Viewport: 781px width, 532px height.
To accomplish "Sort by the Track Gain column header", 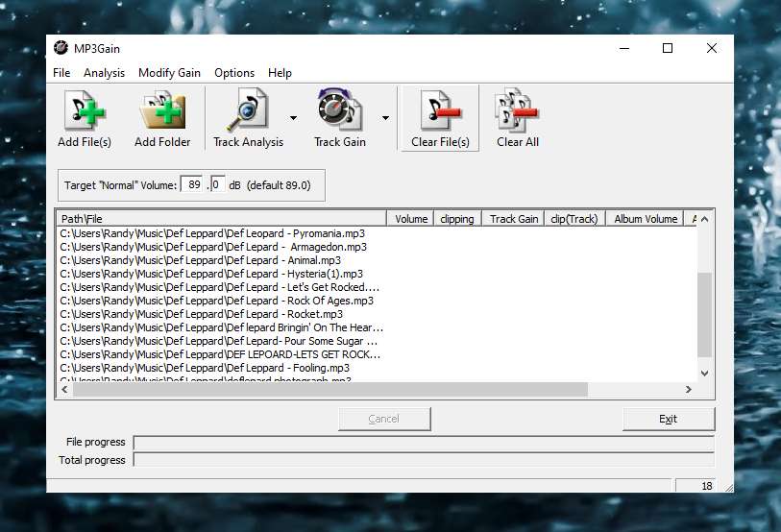I will 513,219.
